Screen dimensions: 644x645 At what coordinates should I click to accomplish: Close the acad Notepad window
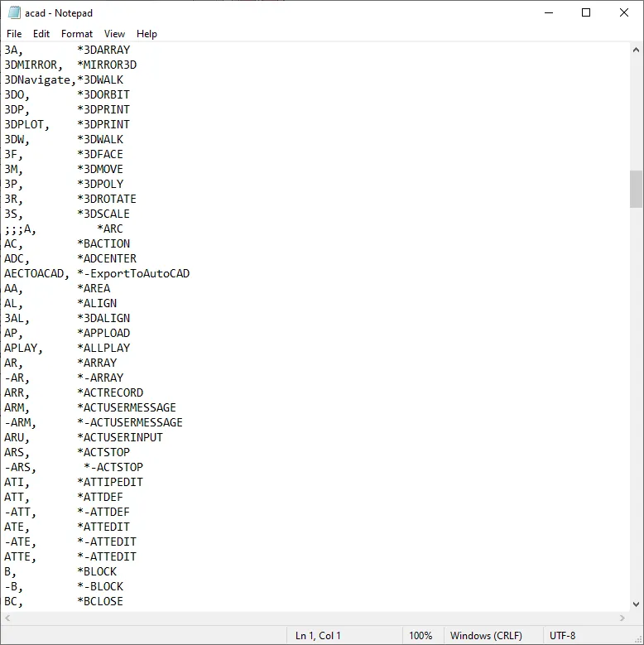(x=624, y=13)
